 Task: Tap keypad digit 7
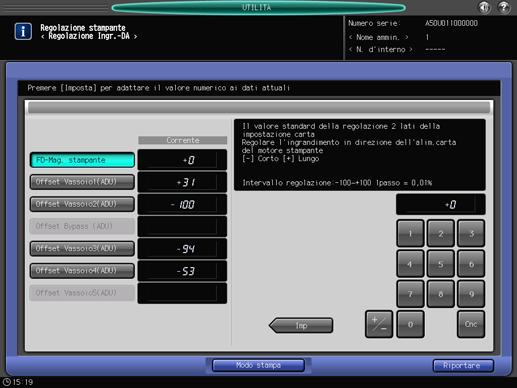(x=410, y=294)
